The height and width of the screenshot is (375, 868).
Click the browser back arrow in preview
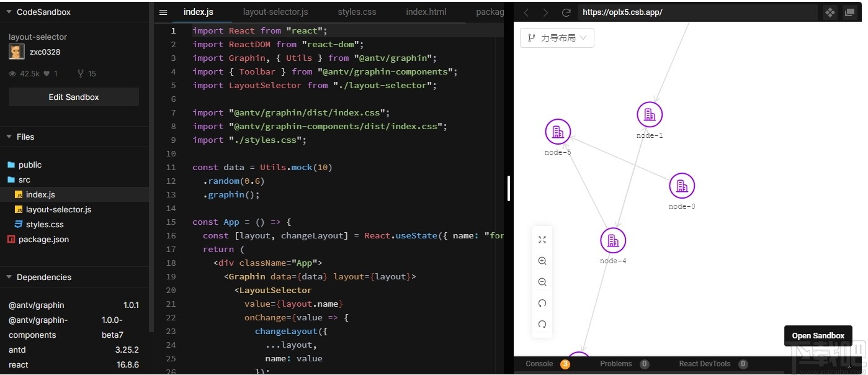527,12
